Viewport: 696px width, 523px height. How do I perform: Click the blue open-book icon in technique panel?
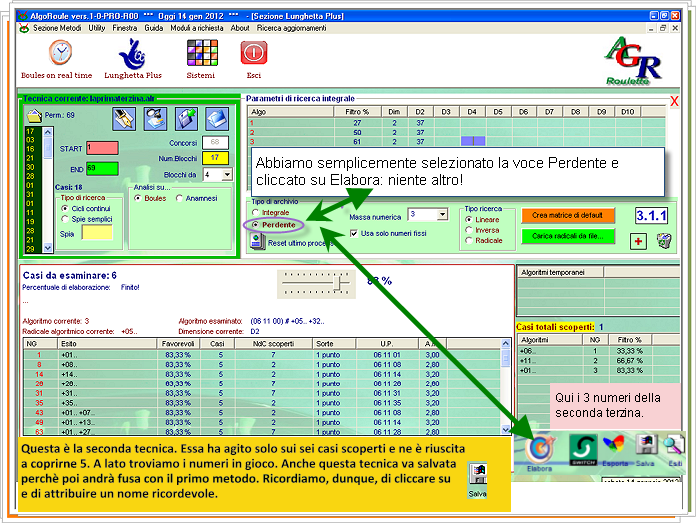217,119
